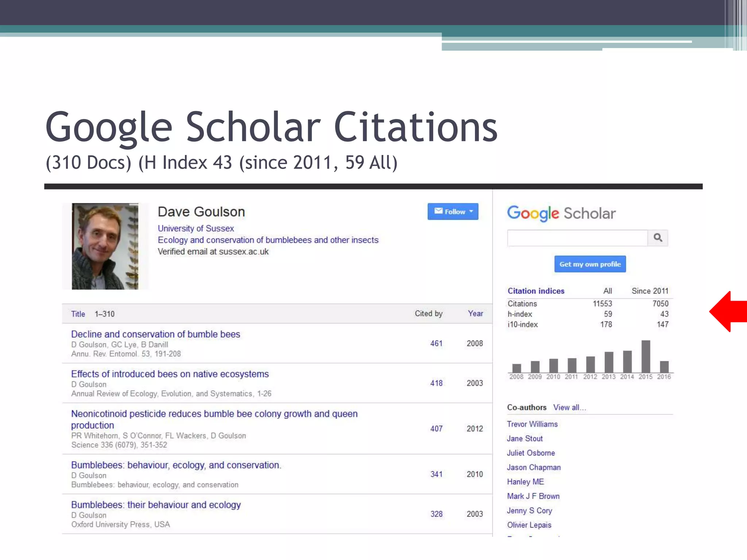This screenshot has width=747, height=560.
Task: Select the authors PR Whitehorn, S O'Connor line
Action: [x=159, y=436]
